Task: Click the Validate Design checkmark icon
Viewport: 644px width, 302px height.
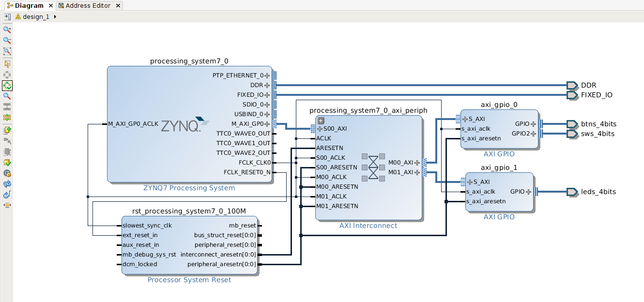Action: tap(7, 163)
